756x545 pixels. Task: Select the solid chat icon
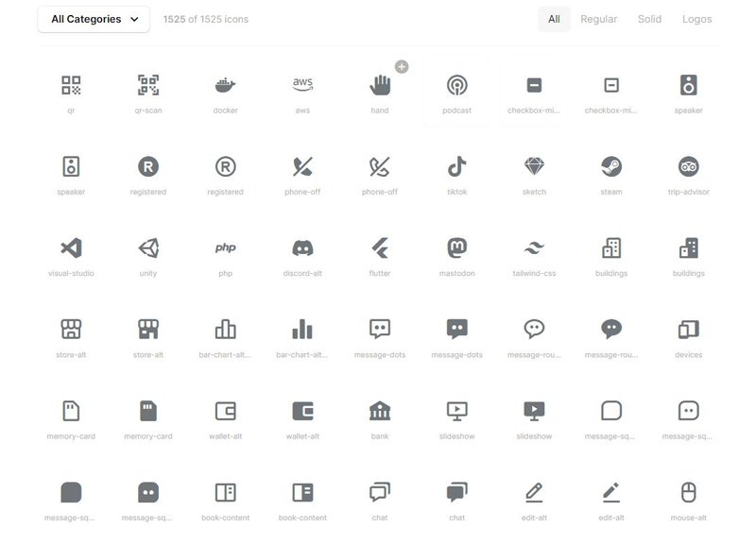tap(457, 492)
